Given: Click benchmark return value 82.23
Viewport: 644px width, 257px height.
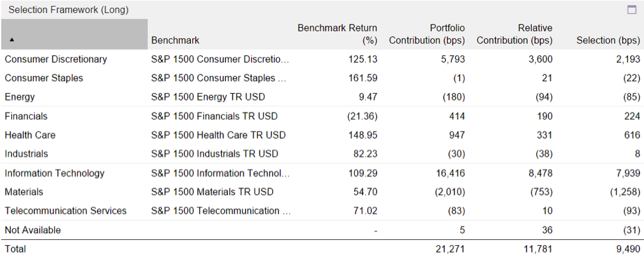Looking at the screenshot, I should pos(365,153).
